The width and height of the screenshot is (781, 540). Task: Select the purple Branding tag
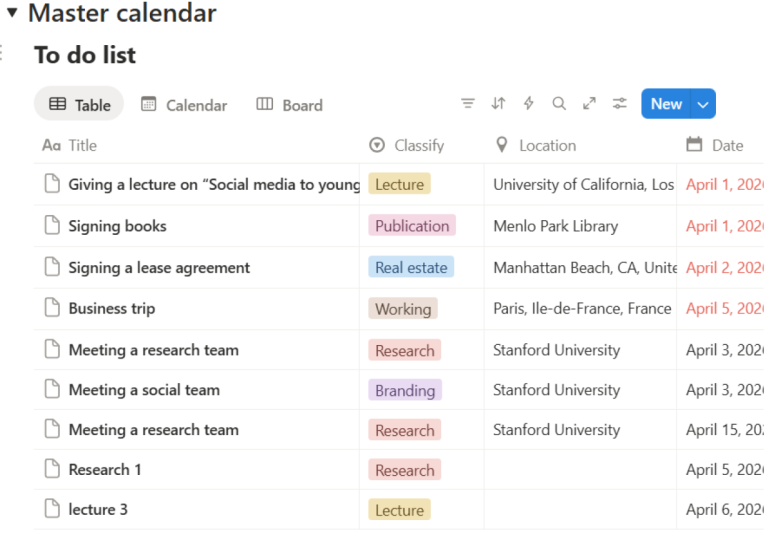point(405,390)
